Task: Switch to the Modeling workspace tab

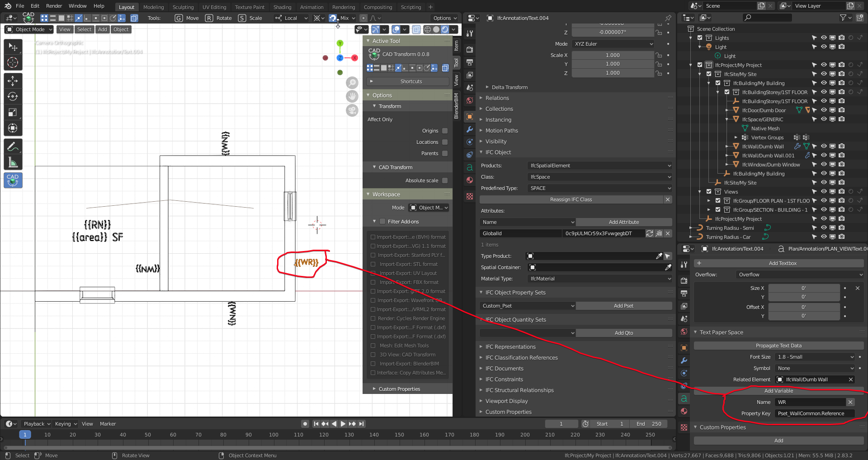Action: tap(154, 7)
